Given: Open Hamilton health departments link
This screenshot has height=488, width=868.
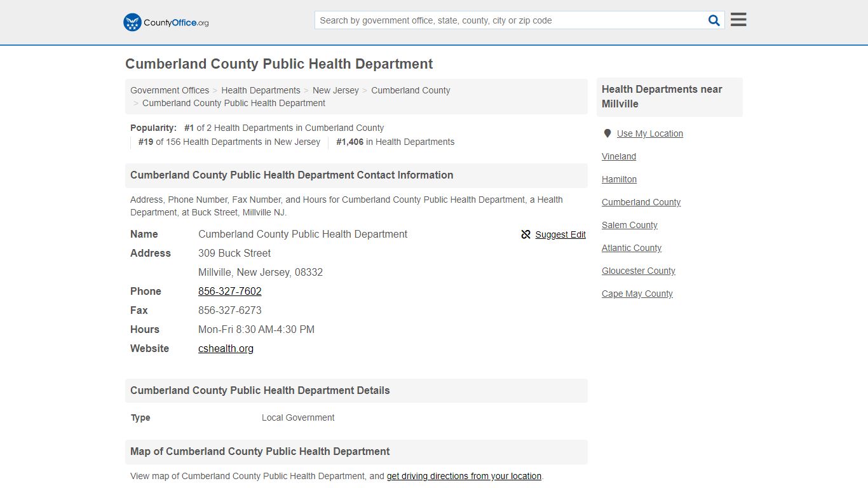Looking at the screenshot, I should 619,179.
